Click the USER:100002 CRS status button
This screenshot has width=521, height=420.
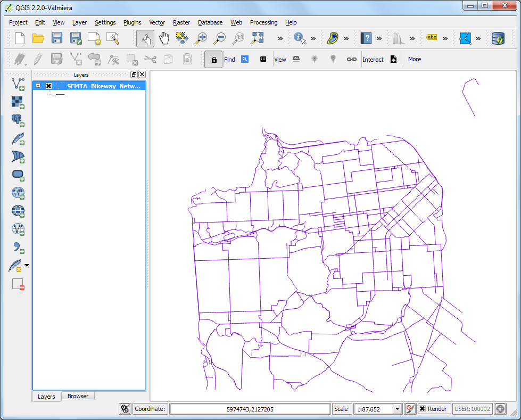click(472, 409)
